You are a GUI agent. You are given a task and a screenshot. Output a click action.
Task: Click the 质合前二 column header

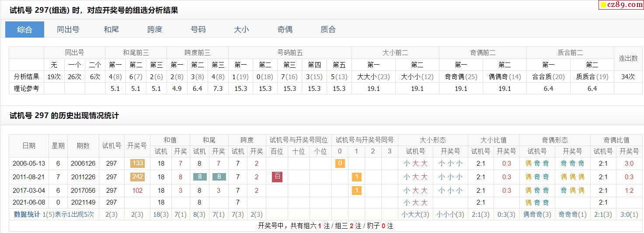tap(570, 52)
